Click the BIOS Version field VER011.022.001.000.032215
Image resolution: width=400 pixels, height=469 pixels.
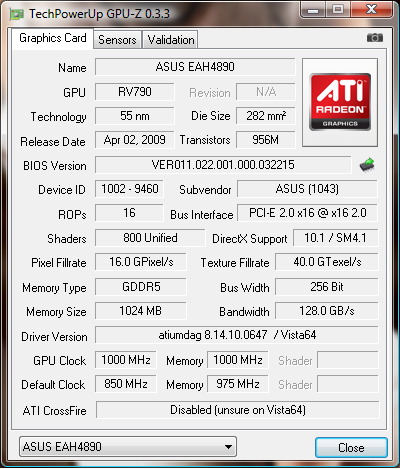[223, 165]
